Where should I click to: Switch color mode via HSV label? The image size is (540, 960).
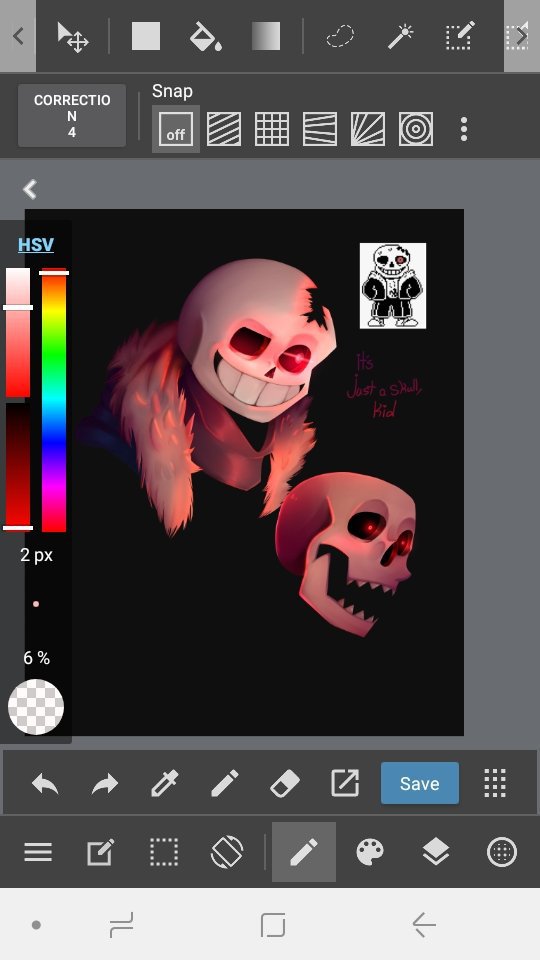coord(36,245)
